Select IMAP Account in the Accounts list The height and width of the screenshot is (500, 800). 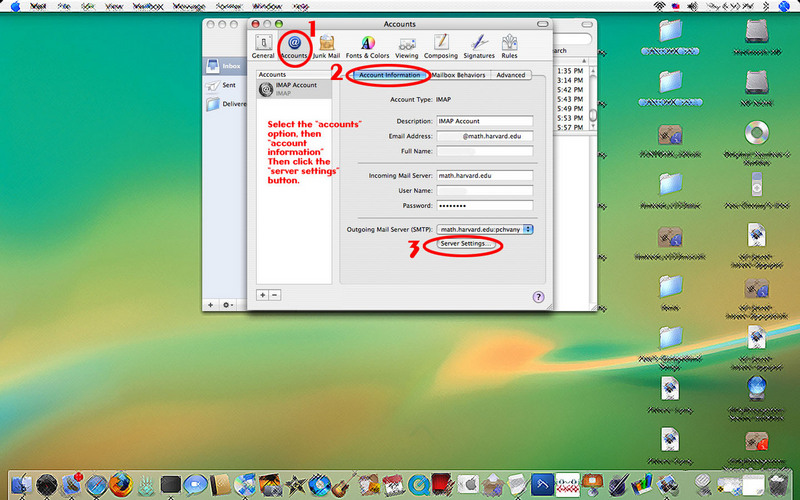(x=295, y=89)
